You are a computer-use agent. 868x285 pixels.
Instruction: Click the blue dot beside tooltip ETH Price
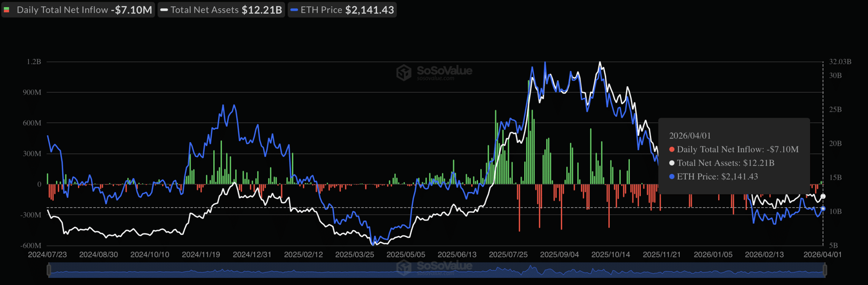pyautogui.click(x=672, y=176)
